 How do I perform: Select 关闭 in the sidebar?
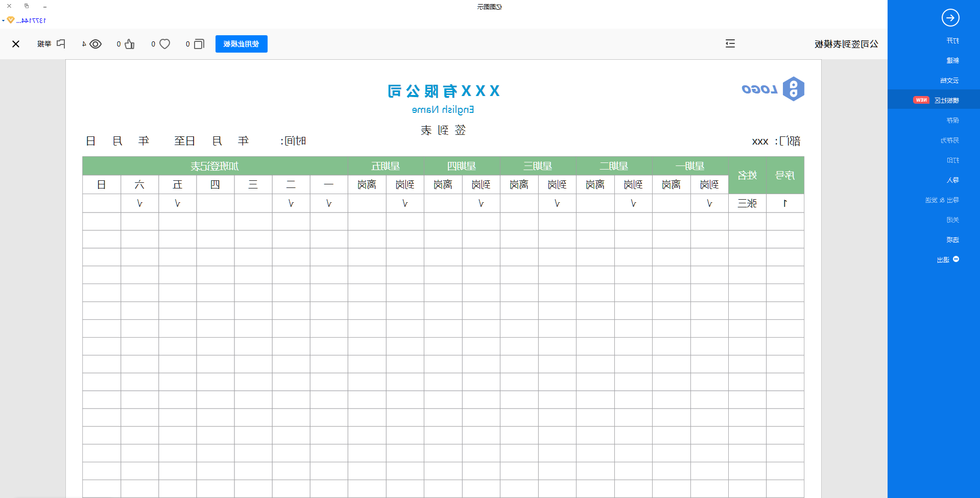coord(953,220)
